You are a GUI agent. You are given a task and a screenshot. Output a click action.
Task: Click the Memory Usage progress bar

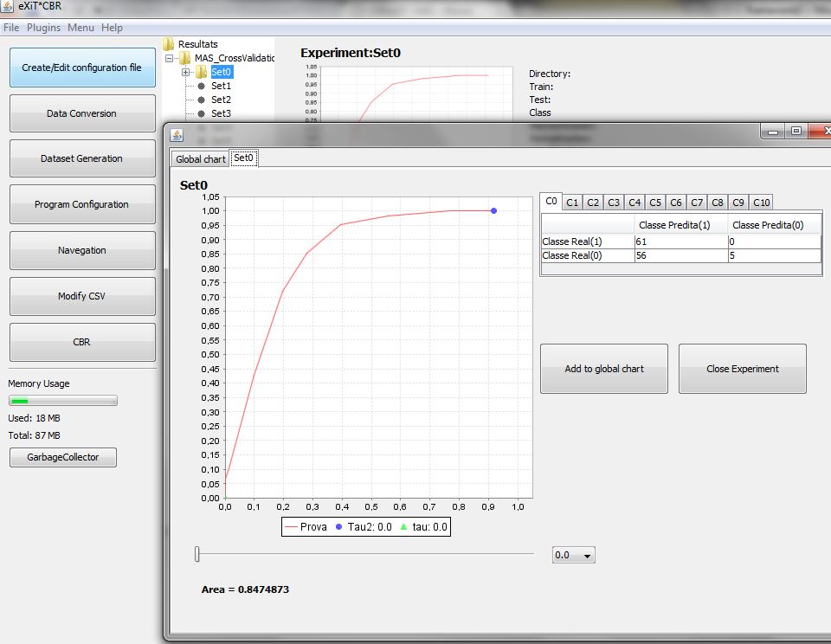coord(62,401)
